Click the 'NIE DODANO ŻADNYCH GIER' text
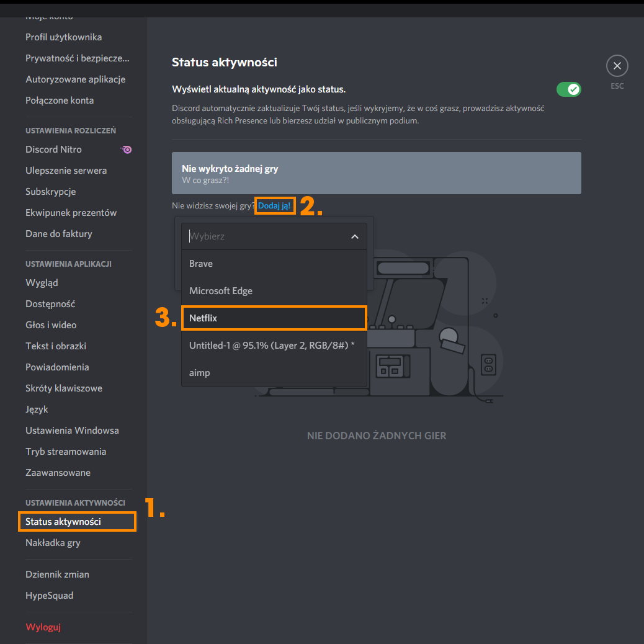644x644 pixels. tap(377, 436)
